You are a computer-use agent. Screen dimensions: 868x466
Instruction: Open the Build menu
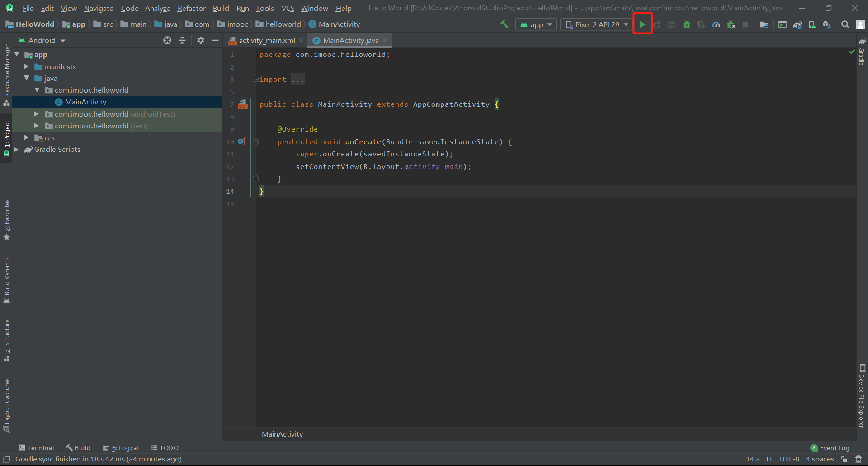(221, 8)
